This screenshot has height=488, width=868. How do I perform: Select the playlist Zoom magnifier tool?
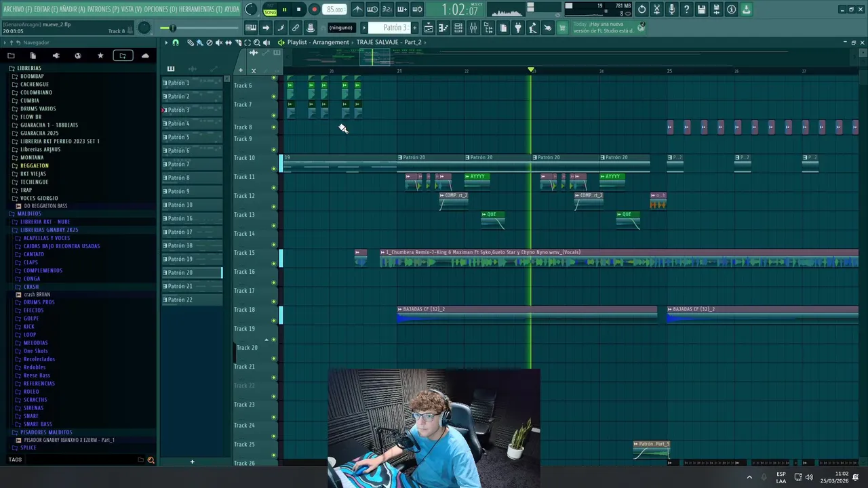click(256, 42)
